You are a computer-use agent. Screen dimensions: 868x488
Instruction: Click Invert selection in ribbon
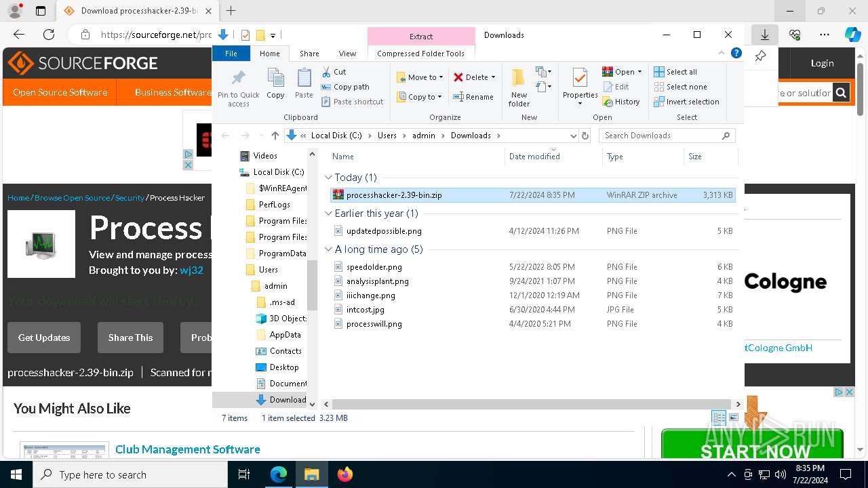tap(686, 102)
